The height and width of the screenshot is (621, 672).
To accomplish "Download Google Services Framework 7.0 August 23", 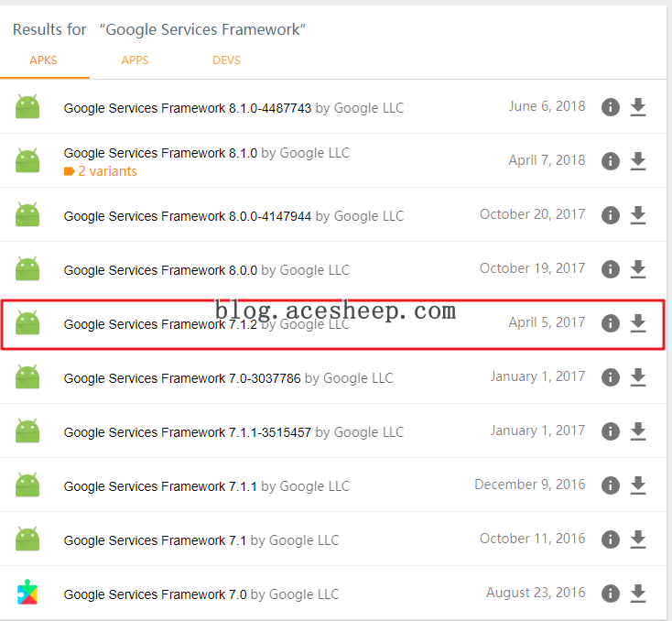I will (638, 594).
